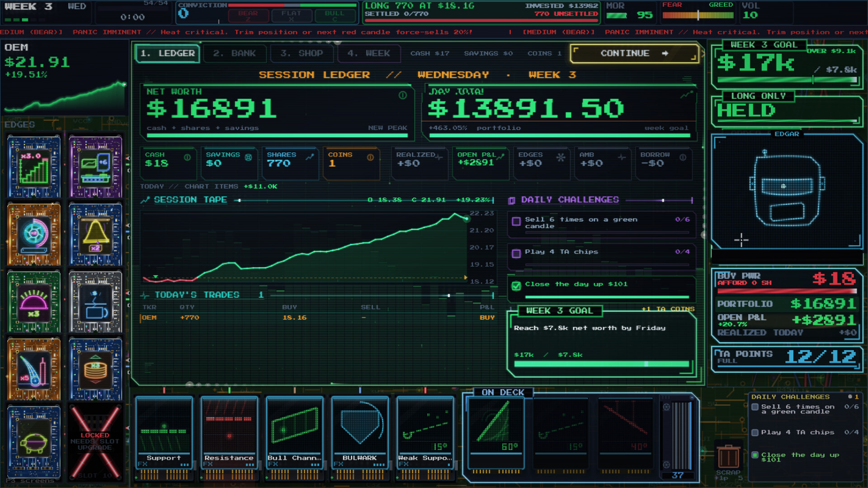Viewport: 868px width, 488px height.
Task: Click the coin icon in Cash tile
Action: coord(187,157)
